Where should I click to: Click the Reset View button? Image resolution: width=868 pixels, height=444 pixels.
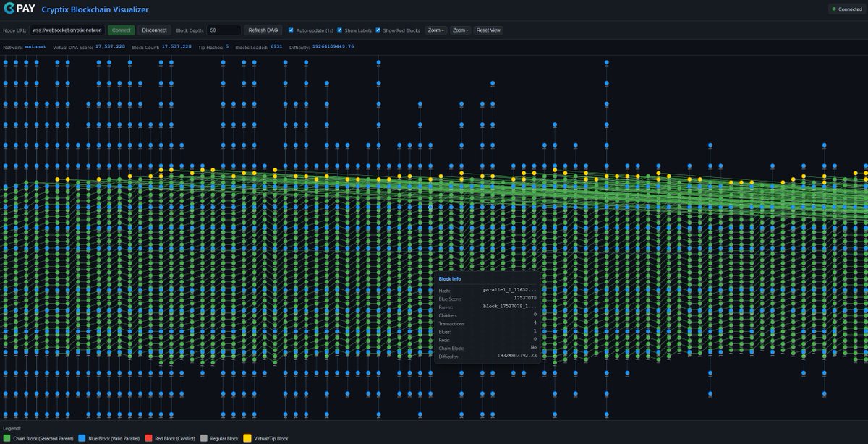488,30
